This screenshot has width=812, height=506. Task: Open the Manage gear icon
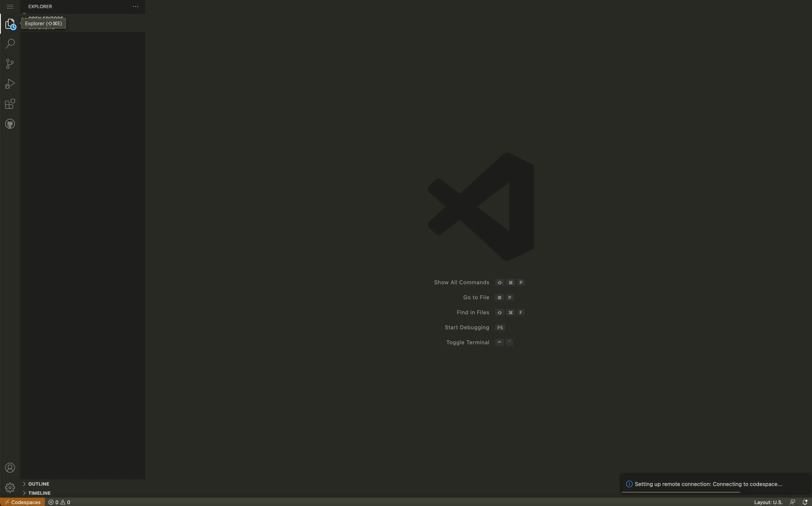[x=10, y=488]
